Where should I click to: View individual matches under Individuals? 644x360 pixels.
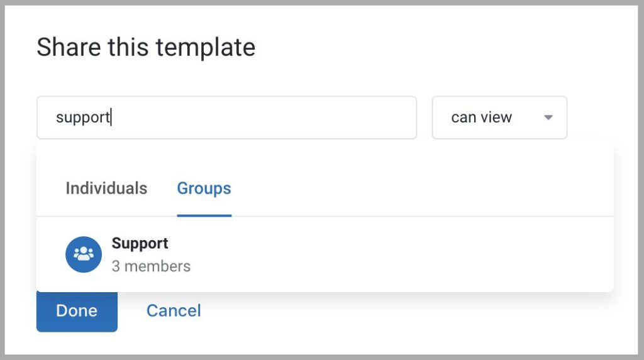[106, 188]
